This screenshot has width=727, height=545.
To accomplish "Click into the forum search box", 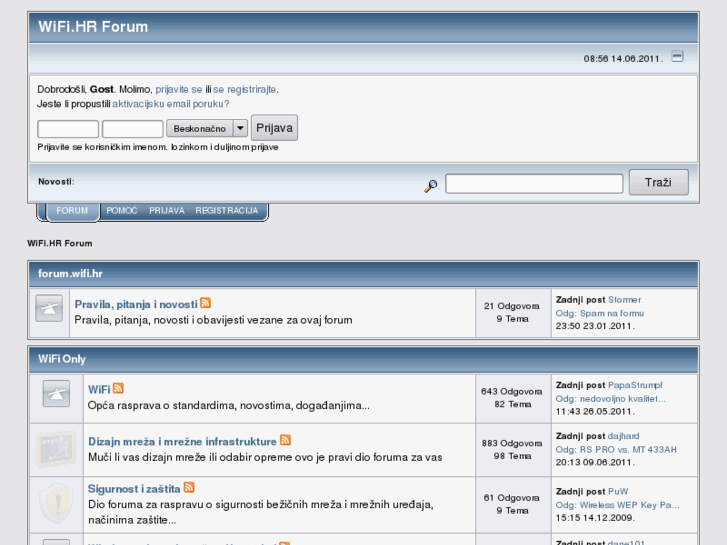I will pos(534,184).
